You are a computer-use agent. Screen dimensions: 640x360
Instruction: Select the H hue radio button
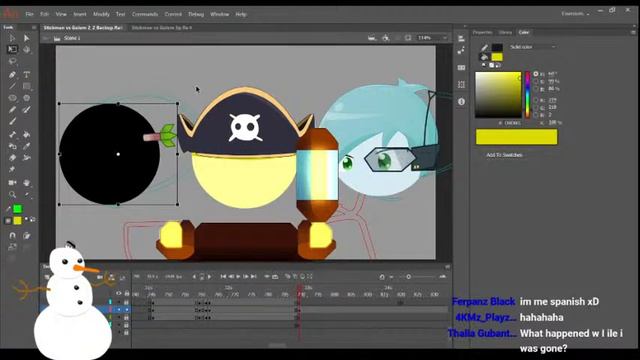(x=536, y=74)
